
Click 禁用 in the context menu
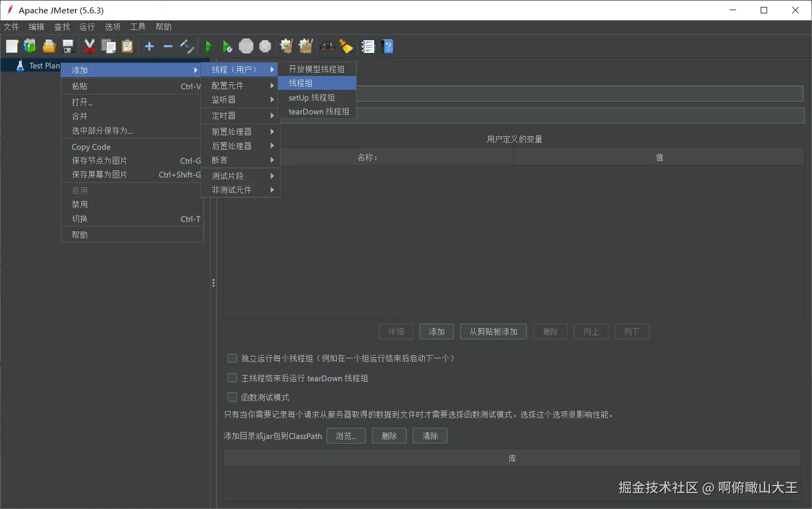pyautogui.click(x=132, y=204)
